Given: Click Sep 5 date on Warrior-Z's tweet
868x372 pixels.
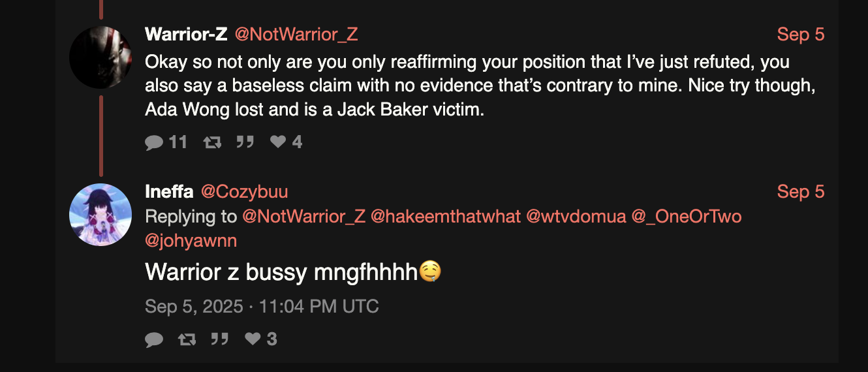Looking at the screenshot, I should pos(801,35).
